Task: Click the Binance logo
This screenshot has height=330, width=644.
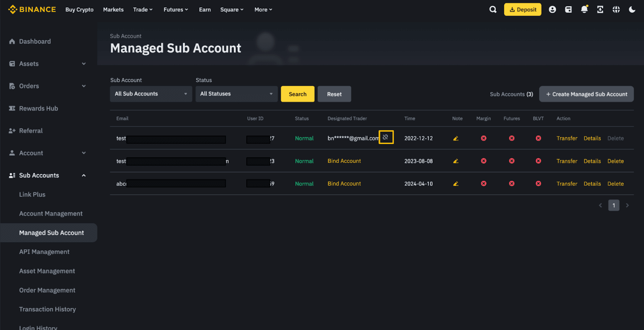Action: [32, 10]
